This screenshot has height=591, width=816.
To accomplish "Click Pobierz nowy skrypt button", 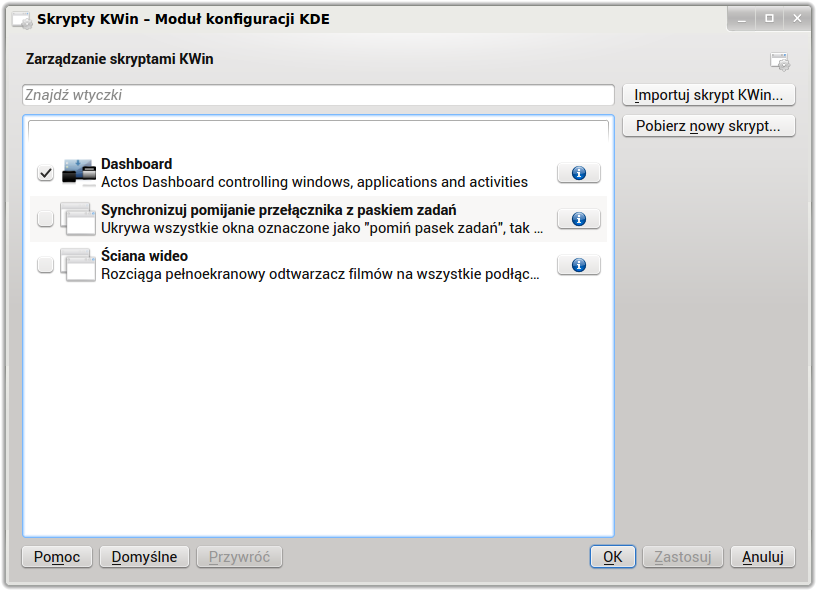I will (708, 126).
